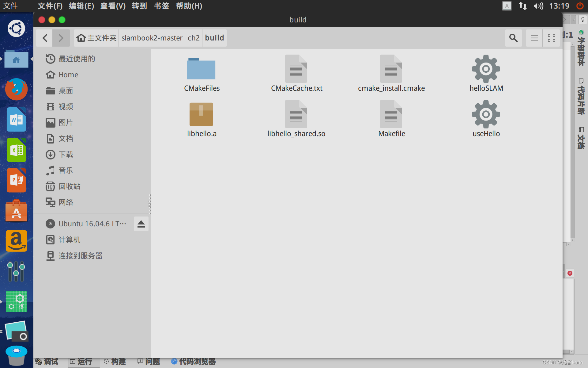Image resolution: width=588 pixels, height=368 pixels.
Task: Click the search icon in the file manager toolbar
Action: point(513,38)
